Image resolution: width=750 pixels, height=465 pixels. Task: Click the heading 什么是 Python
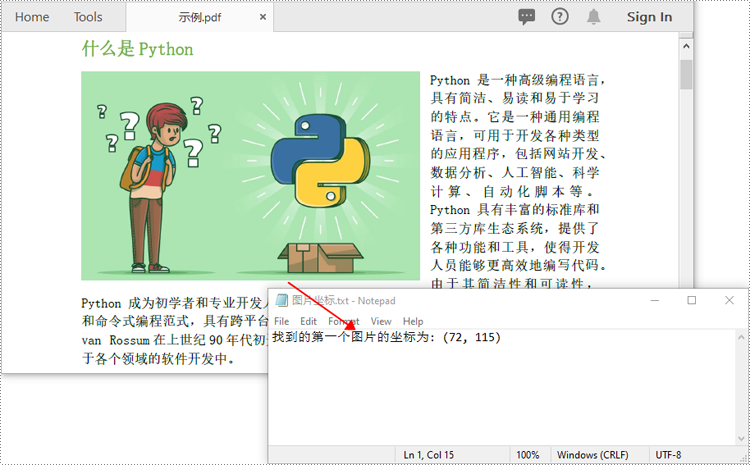(138, 49)
